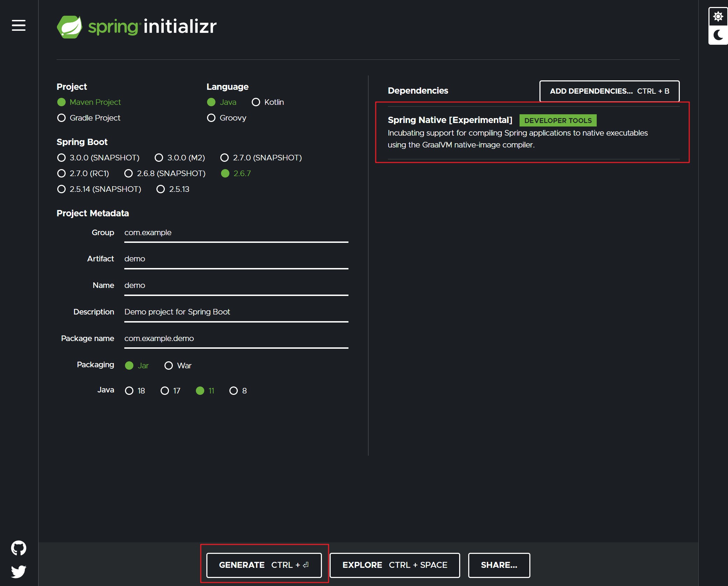This screenshot has height=586, width=728.
Task: Select Gradle Project radio button
Action: [89, 118]
